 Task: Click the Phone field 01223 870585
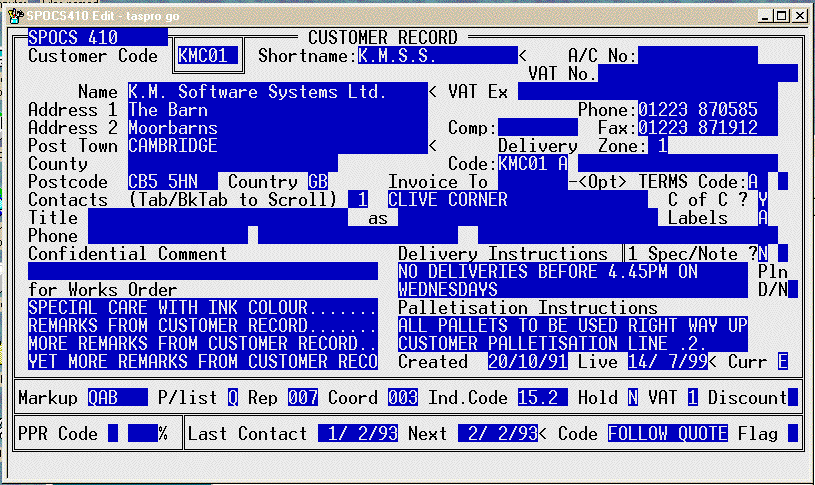pos(697,110)
